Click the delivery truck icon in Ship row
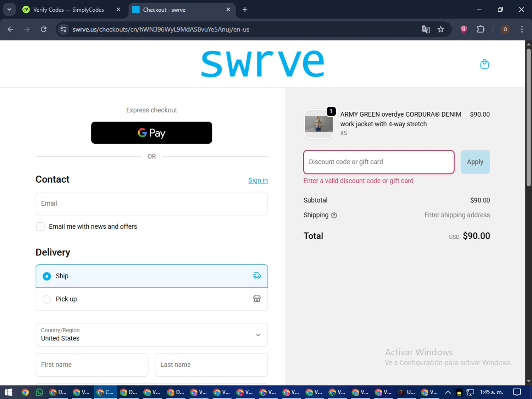Image resolution: width=532 pixels, height=399 pixels. (257, 276)
